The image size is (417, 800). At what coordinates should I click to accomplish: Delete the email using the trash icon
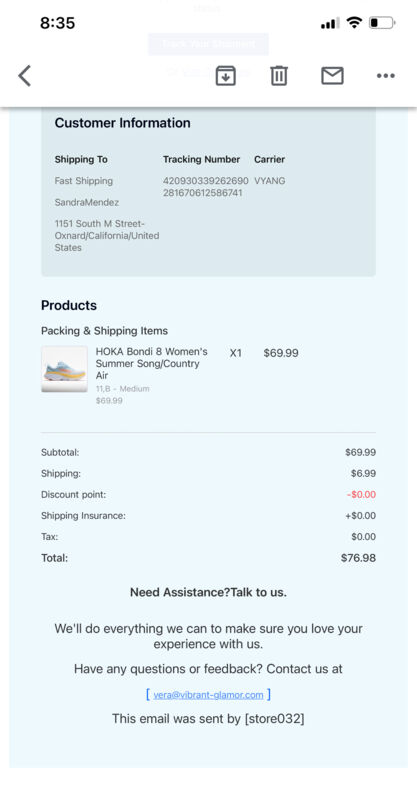(x=279, y=76)
